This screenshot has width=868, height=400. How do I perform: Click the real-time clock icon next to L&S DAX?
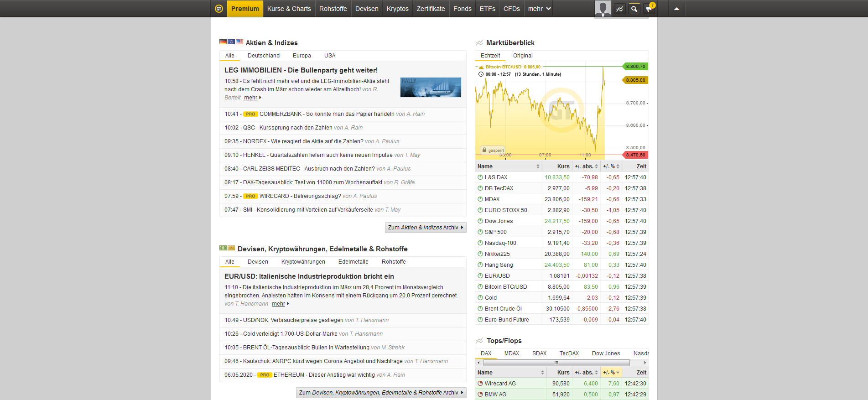pos(480,177)
